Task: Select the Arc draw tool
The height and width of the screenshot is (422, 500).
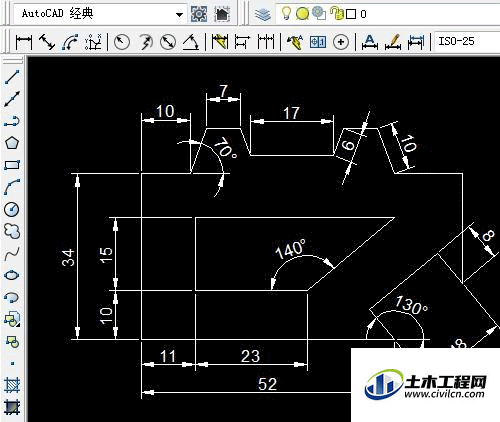Action: coord(12,187)
